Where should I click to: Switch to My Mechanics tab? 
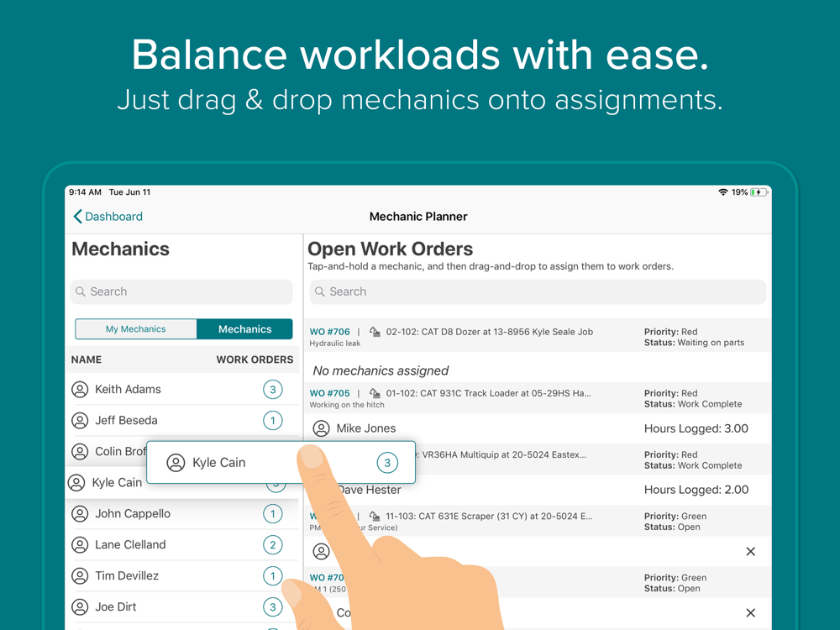136,329
